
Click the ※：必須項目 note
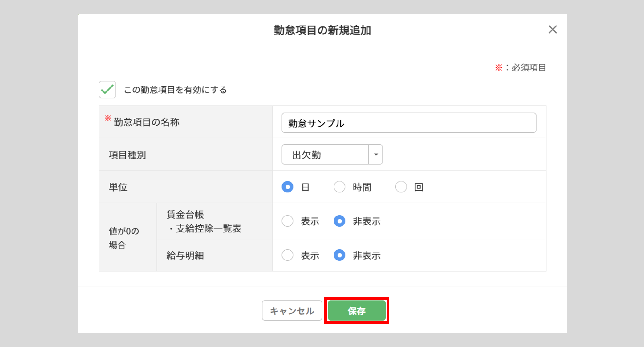(x=520, y=67)
